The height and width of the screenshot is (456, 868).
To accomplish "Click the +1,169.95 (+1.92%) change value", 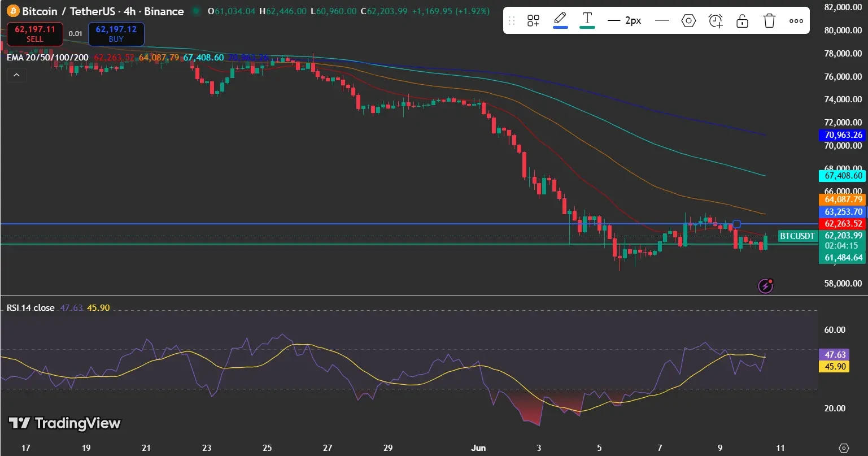I will [x=450, y=11].
